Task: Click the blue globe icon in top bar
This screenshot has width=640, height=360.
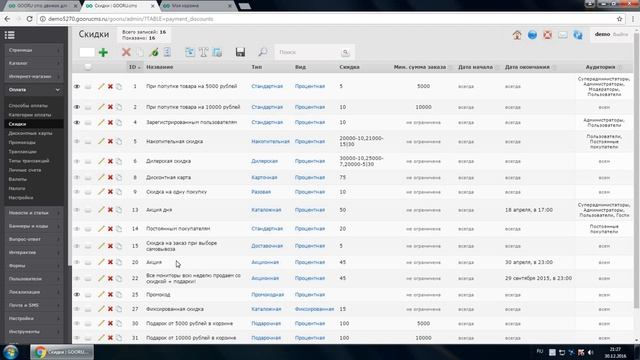Action: click(x=532, y=35)
